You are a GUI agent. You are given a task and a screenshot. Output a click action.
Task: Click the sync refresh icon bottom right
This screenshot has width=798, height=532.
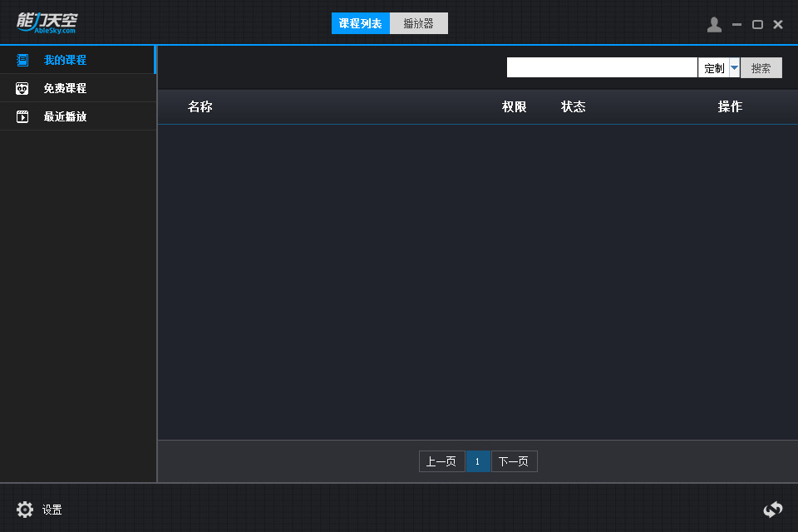click(x=772, y=510)
